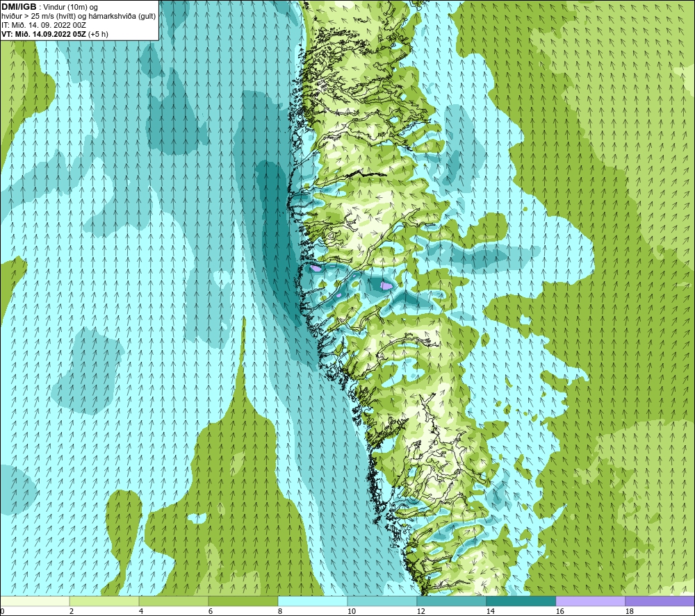The width and height of the screenshot is (695, 616).
Task: Click the 16–18 m/s light purple legend swatch
Action: click(x=590, y=601)
